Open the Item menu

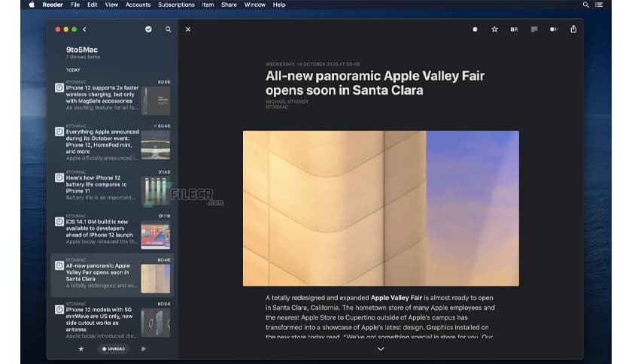pyautogui.click(x=208, y=5)
